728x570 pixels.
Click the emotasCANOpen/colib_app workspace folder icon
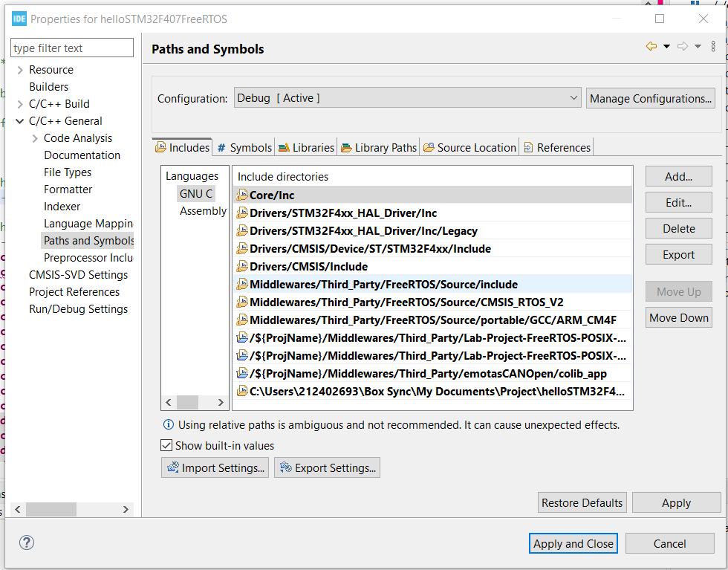[242, 374]
